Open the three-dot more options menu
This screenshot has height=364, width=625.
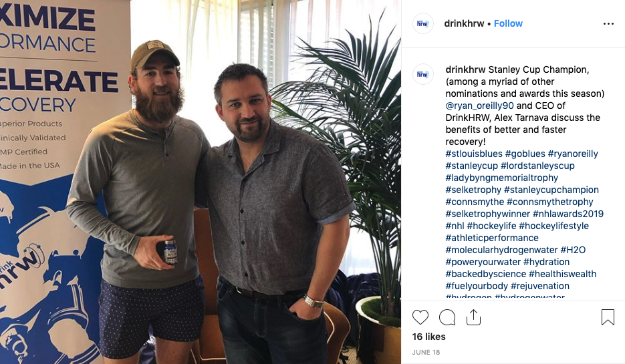click(608, 24)
